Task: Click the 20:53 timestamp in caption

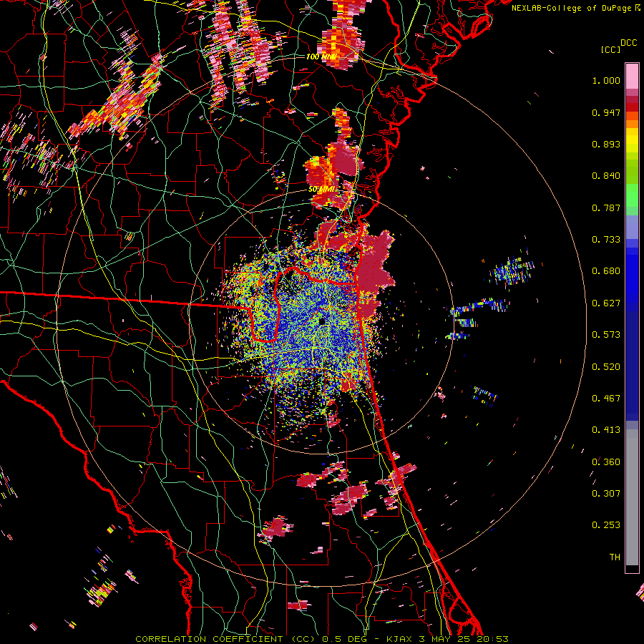Action: (x=494, y=639)
